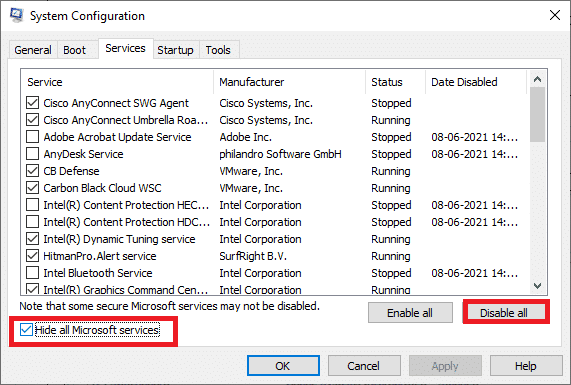Confirm changes with the OK button

[283, 366]
